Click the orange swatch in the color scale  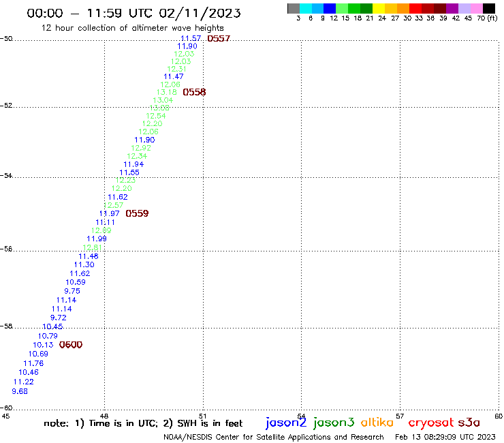point(404,8)
